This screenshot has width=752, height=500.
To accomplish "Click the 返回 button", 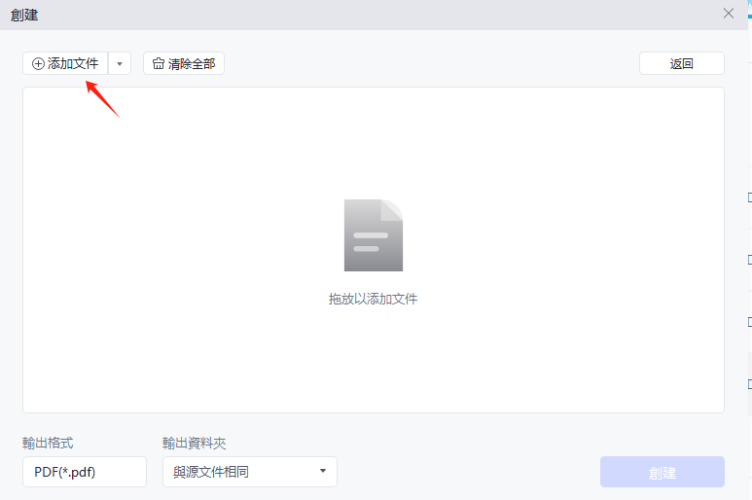I will [x=682, y=63].
